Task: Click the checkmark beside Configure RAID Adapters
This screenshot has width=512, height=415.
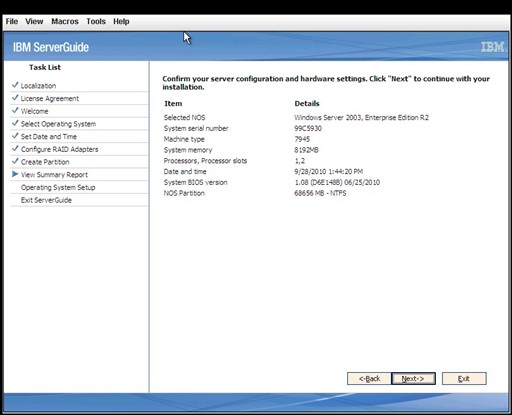Action: tap(15, 148)
